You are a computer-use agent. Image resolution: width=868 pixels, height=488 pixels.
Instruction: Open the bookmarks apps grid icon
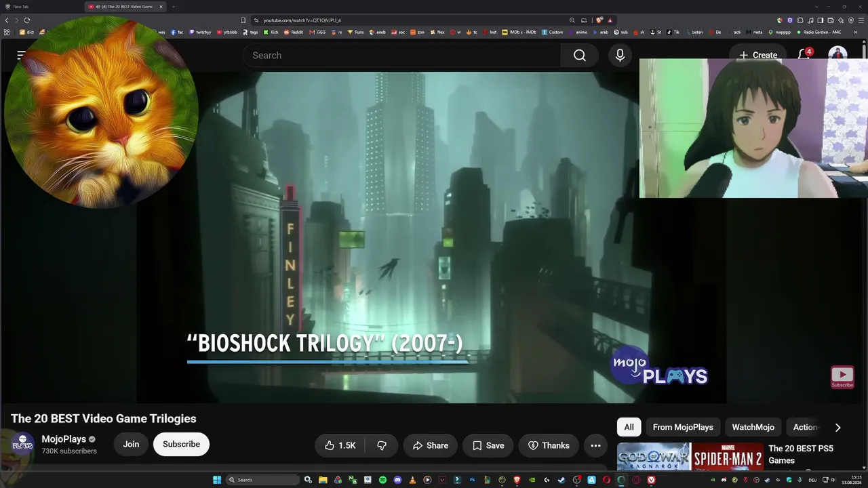tap(7, 32)
